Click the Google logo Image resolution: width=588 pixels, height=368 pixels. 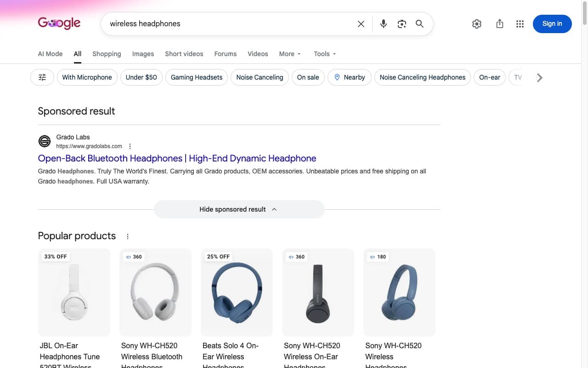pos(59,23)
